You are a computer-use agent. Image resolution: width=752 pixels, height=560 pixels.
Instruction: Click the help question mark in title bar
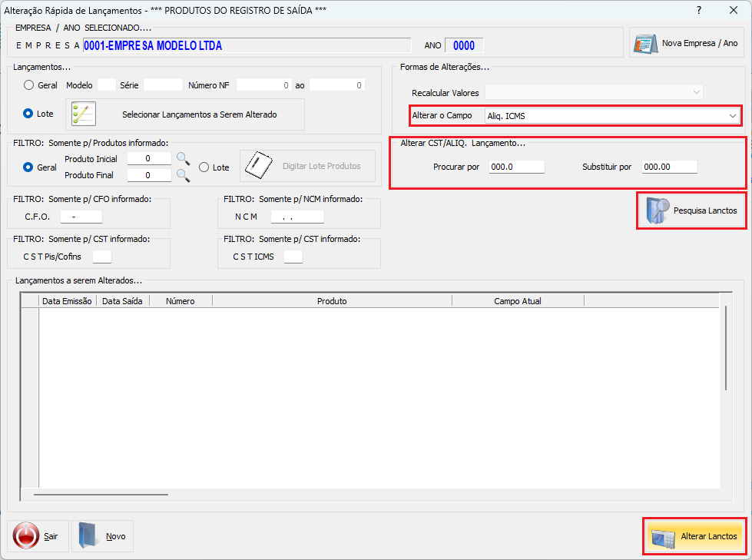(x=699, y=10)
